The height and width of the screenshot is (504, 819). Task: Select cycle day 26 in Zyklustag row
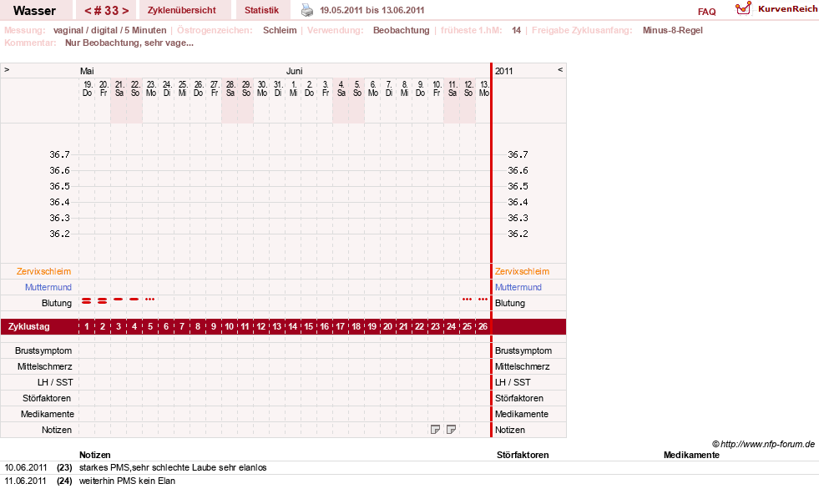483,326
